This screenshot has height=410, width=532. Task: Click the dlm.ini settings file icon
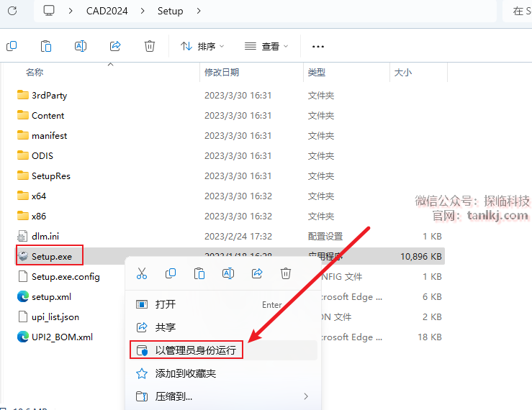point(23,236)
